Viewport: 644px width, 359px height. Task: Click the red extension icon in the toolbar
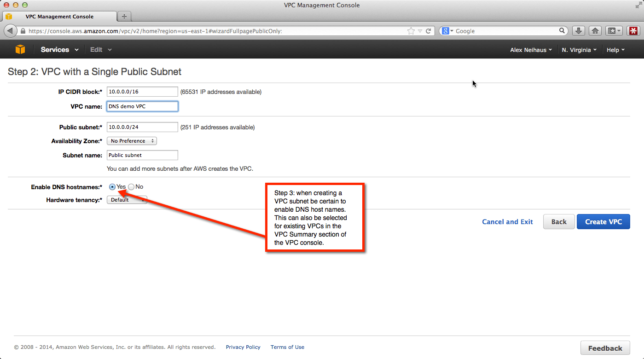pos(633,31)
